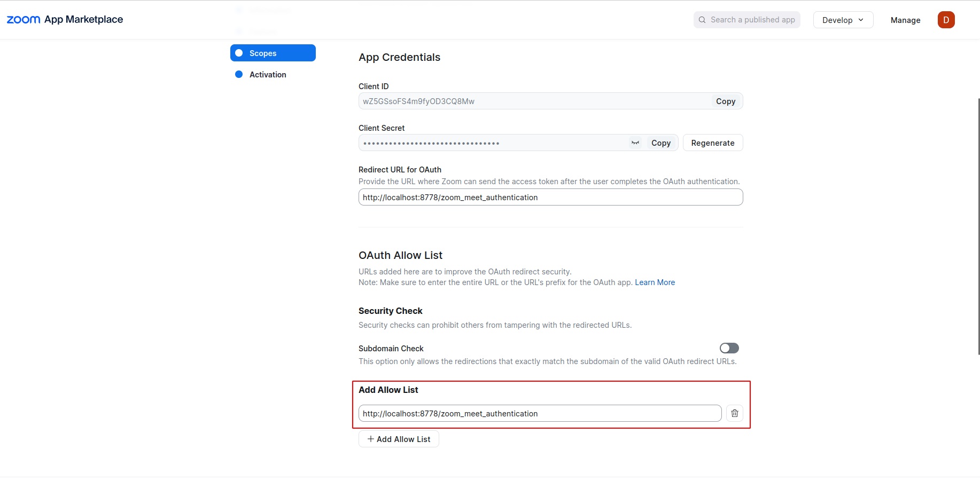Focus the Redirect URL for OAuth field

(x=550, y=198)
